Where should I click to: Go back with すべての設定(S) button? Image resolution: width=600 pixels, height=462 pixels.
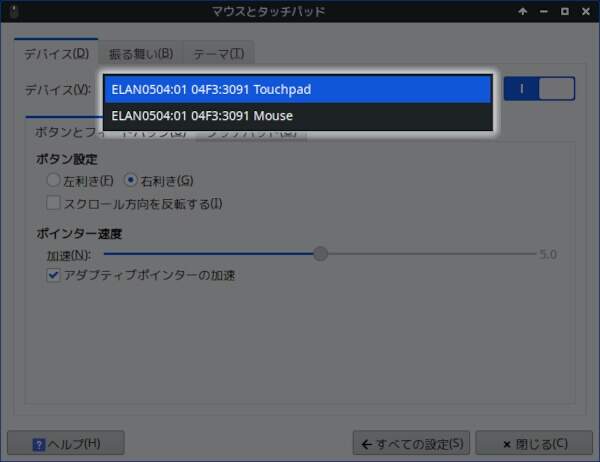411,443
